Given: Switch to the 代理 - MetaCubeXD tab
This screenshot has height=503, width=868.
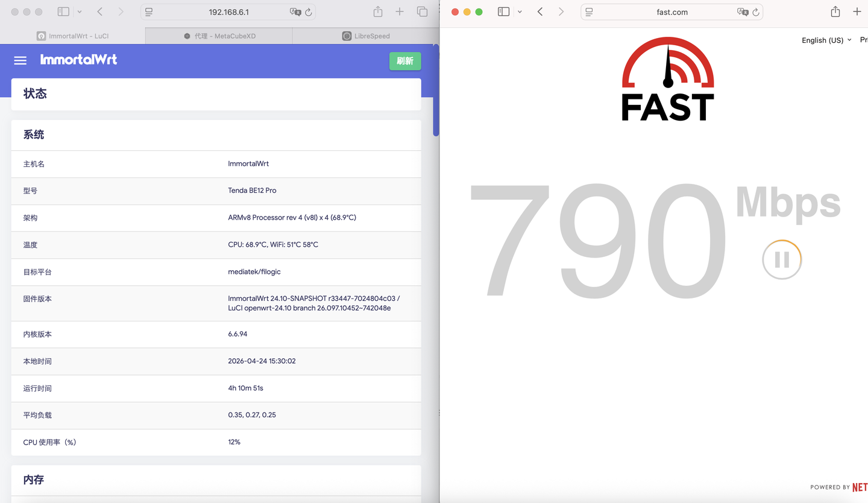Looking at the screenshot, I should pyautogui.click(x=219, y=36).
